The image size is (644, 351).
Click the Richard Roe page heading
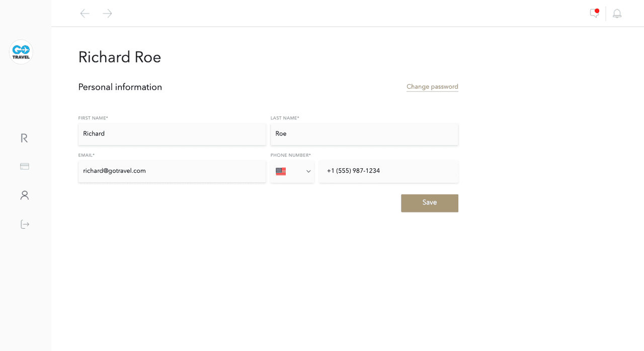coord(120,57)
